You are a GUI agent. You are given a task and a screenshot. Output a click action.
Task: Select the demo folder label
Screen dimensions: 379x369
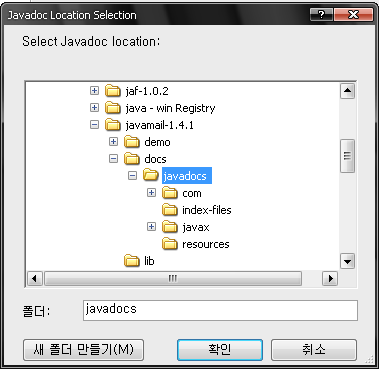coord(157,142)
